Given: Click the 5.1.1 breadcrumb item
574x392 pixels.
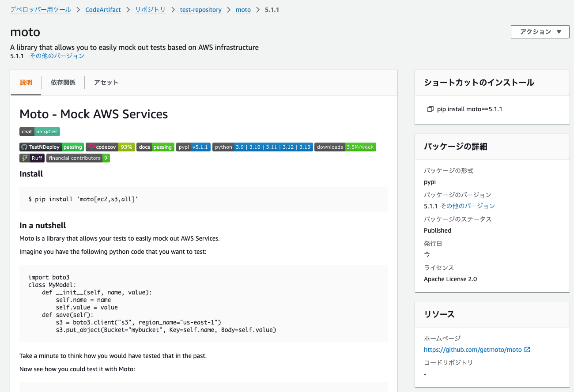Looking at the screenshot, I should pos(272,10).
